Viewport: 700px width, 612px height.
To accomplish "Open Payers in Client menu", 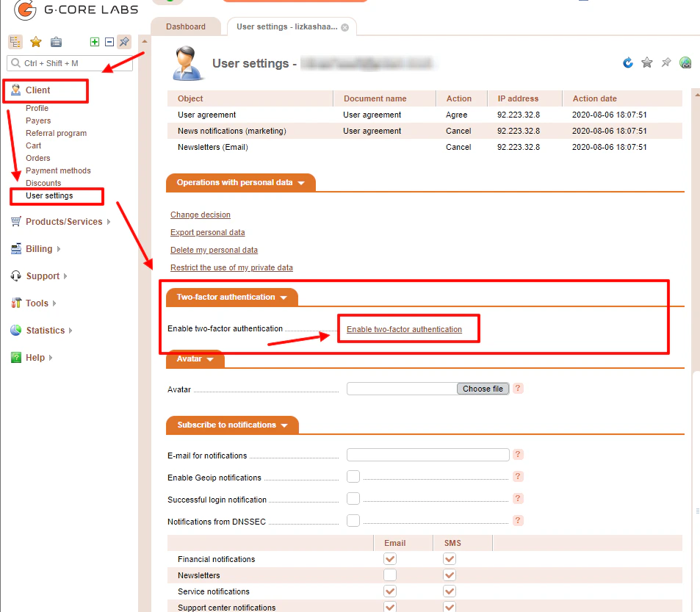I will coord(38,120).
